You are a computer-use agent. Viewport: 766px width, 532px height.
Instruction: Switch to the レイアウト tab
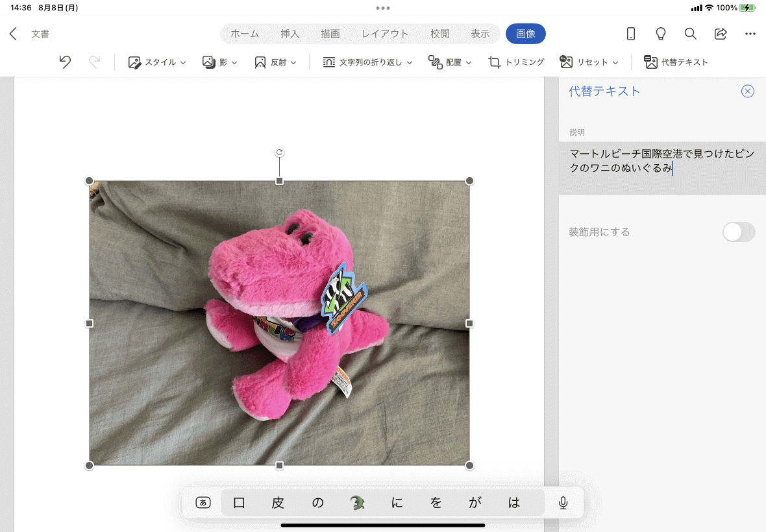point(385,34)
